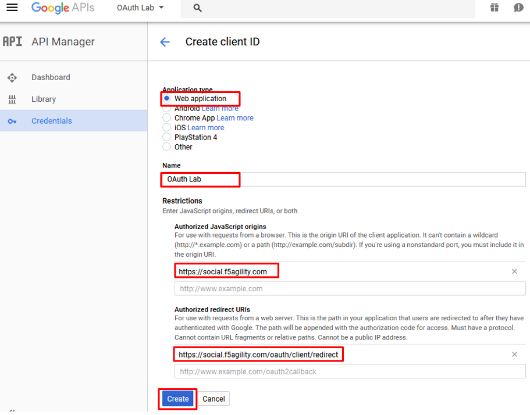Open the gift icon in header
530x415 pixels.
(495, 7)
